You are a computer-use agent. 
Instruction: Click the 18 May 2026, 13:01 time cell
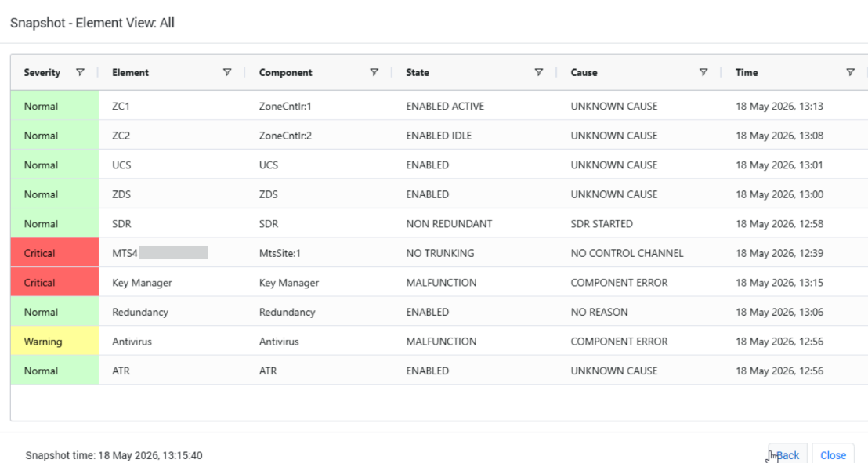(795, 165)
